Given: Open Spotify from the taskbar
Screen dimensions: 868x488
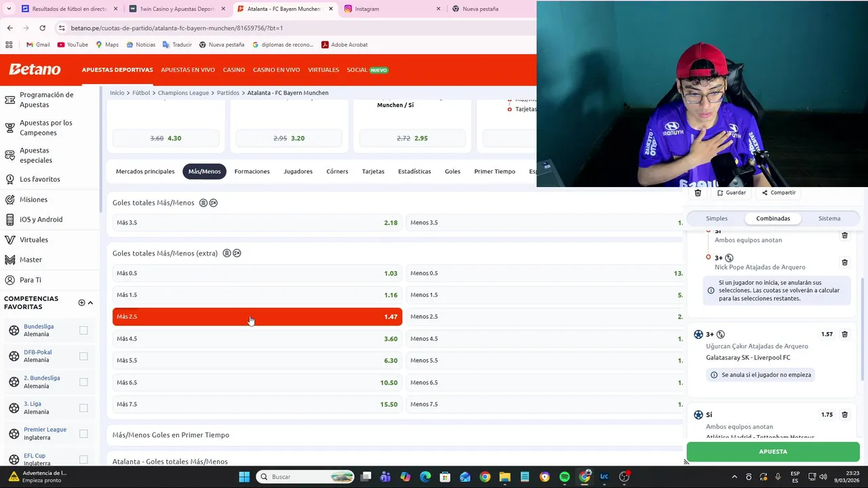Looking at the screenshot, I should (564, 477).
